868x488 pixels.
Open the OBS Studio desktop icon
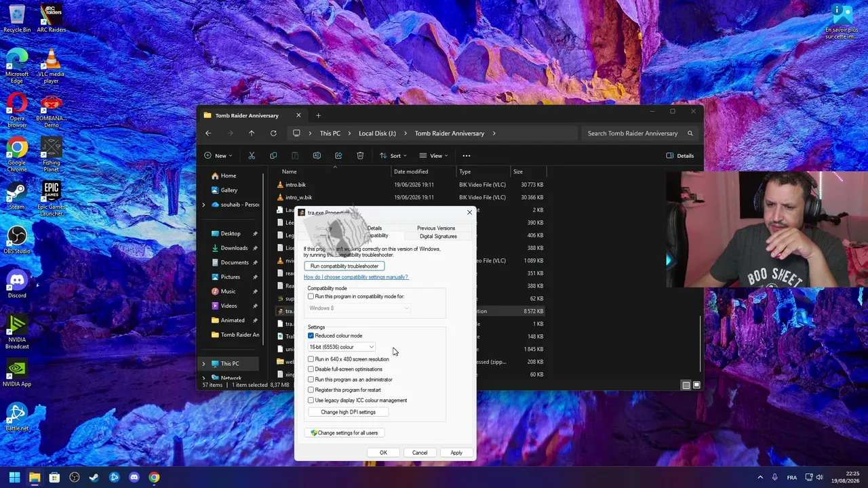pos(17,240)
